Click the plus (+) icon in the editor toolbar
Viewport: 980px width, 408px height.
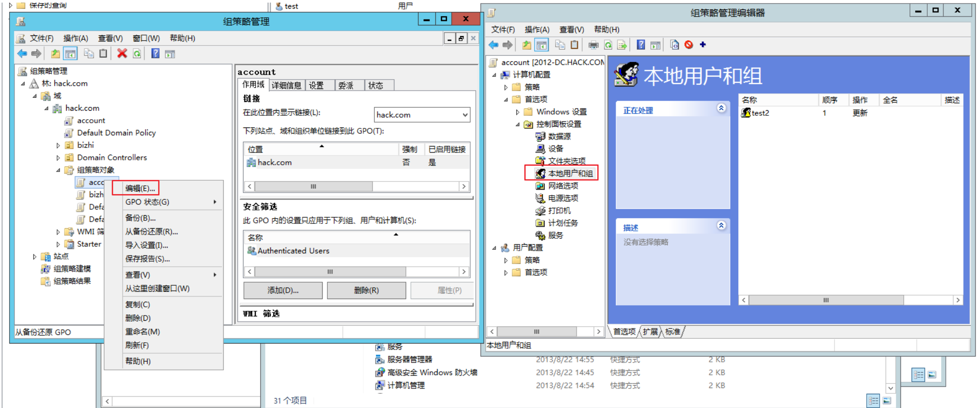coord(702,45)
